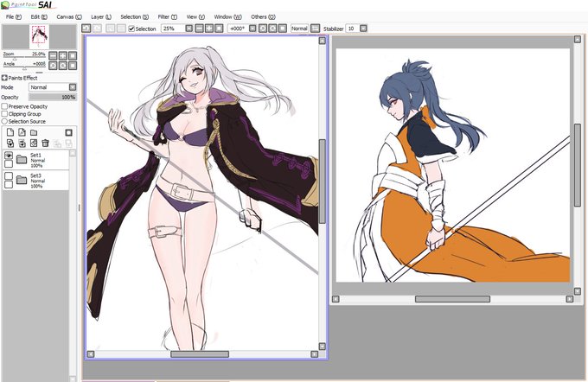Screen dimensions: 588x382
Task: Click toolbar zoom in plus button beside 25% field
Action: [209, 29]
